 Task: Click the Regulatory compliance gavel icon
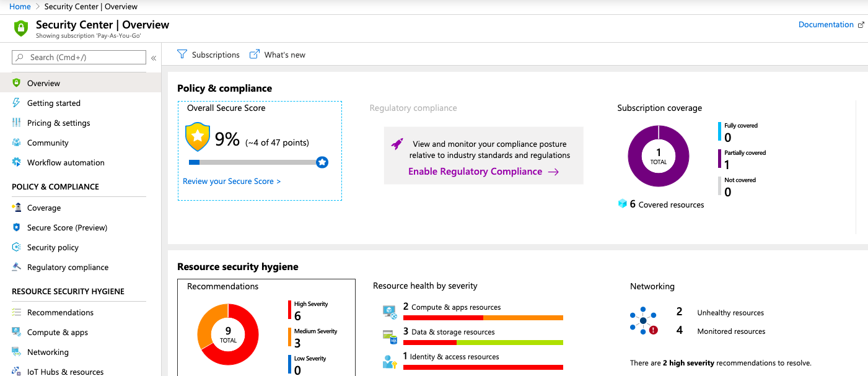(x=16, y=267)
